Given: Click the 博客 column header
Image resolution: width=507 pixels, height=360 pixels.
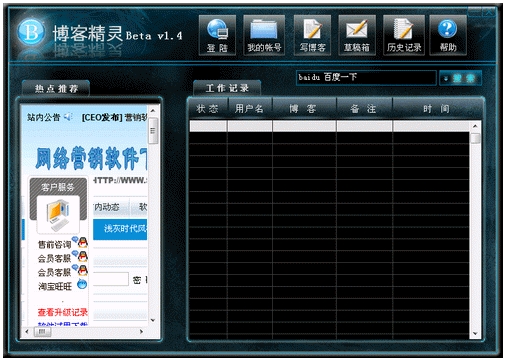Looking at the screenshot, I should (303, 109).
